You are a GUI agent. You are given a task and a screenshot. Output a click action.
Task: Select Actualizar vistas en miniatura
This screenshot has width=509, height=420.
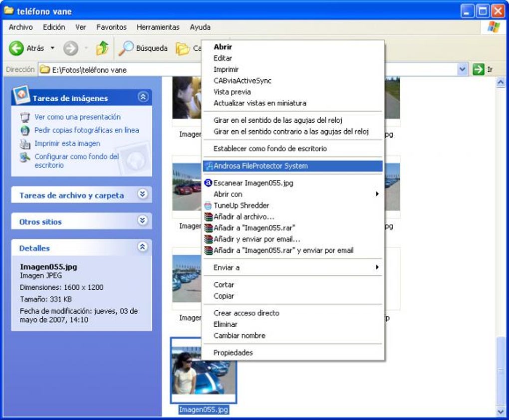[292, 103]
